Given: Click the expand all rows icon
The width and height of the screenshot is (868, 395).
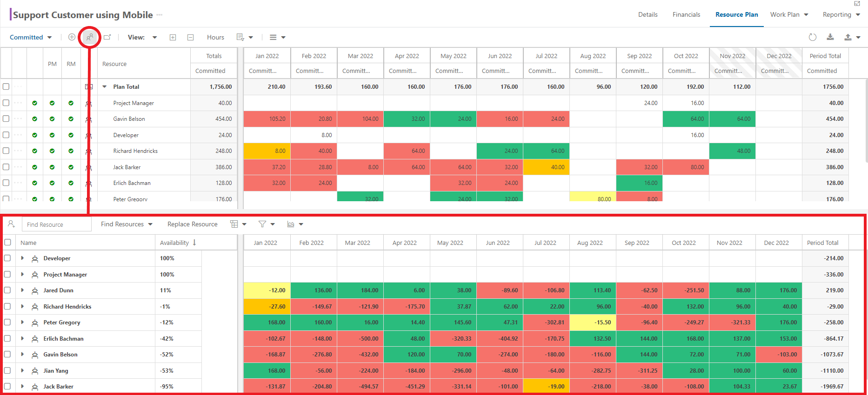Looking at the screenshot, I should click(173, 37).
